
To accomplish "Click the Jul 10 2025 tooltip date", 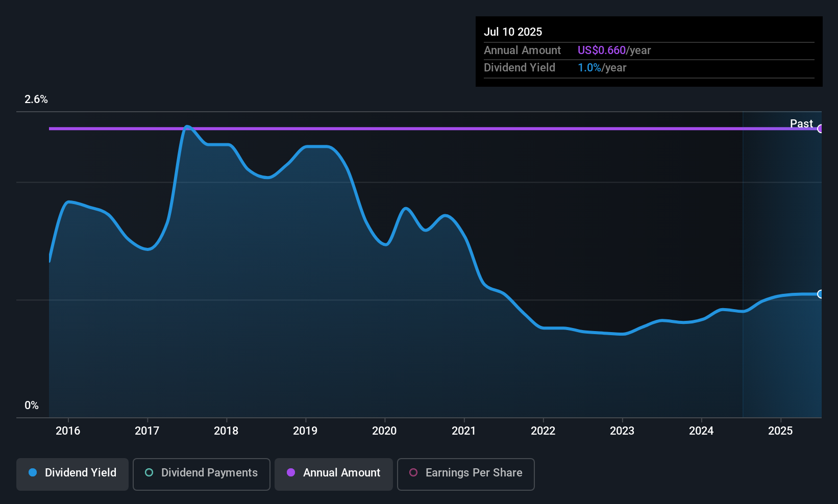I will pyautogui.click(x=513, y=32).
